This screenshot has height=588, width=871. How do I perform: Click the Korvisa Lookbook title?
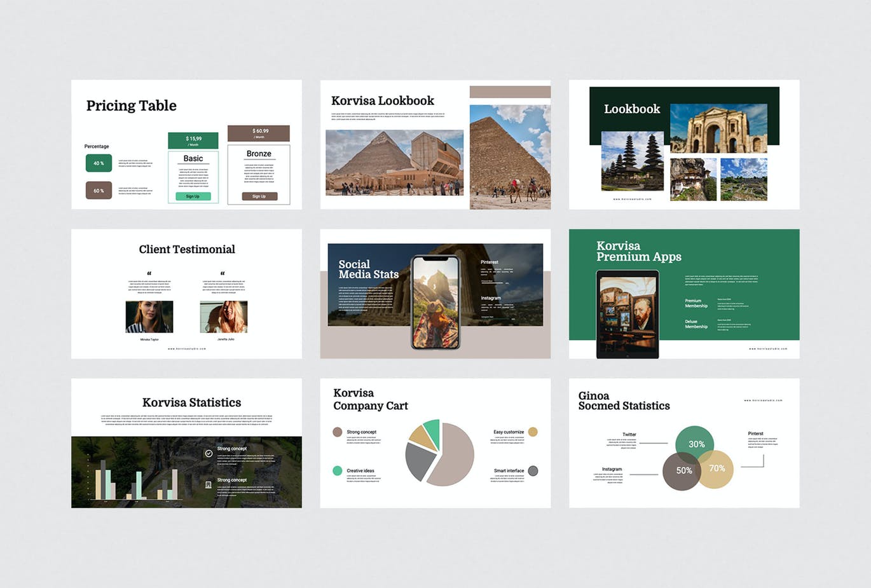(383, 100)
